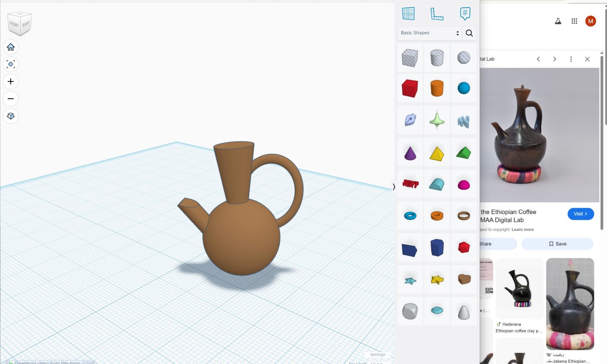607x364 pixels.
Task: Toggle perspective/orthographic view cube icon
Action: tap(11, 116)
